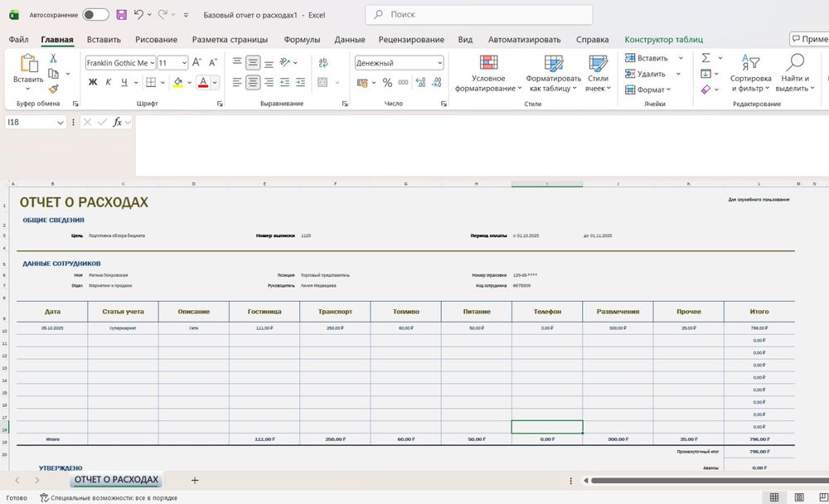This screenshot has height=504, width=829.
Task: Apply the red font color
Action: pyautogui.click(x=203, y=83)
